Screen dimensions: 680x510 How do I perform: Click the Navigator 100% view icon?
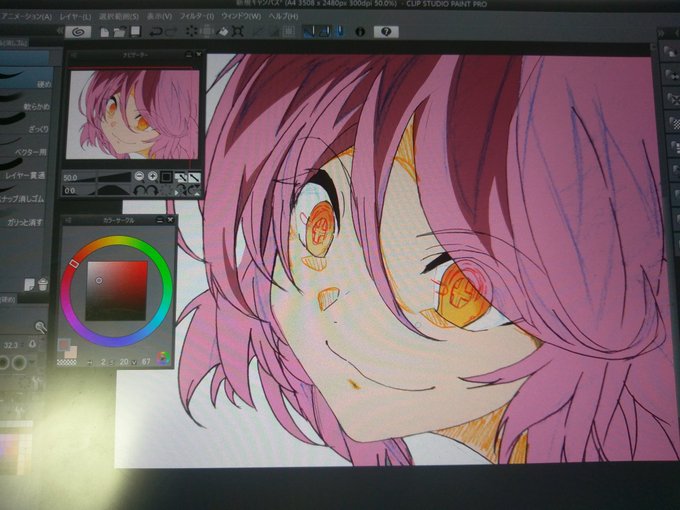[x=166, y=177]
